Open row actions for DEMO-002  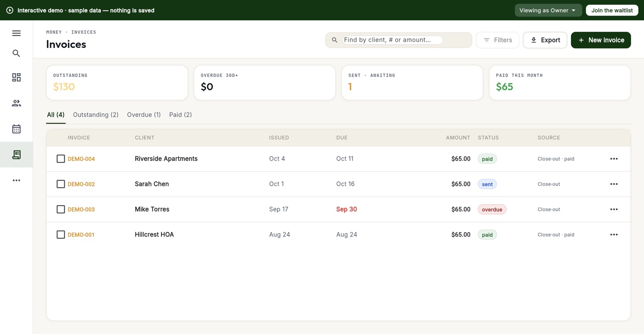coord(614,184)
